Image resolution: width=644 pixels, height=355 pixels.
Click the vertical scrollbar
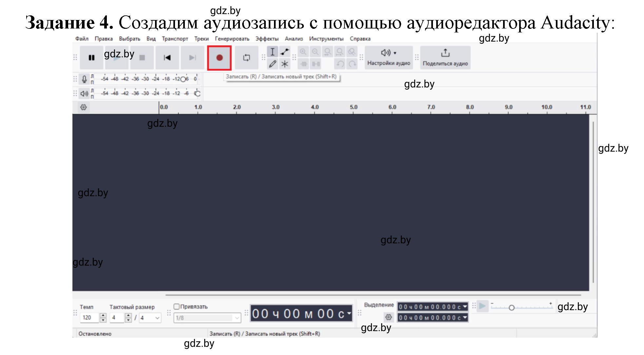point(593,202)
